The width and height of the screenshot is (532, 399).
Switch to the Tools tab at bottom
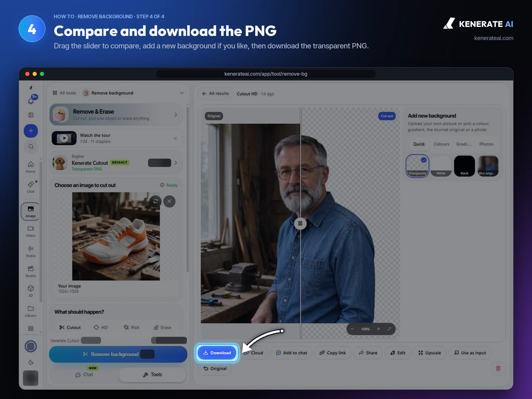152,374
